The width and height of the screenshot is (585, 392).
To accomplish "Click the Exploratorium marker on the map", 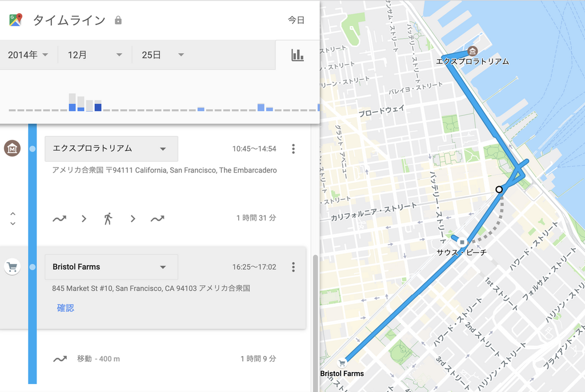I will 472,51.
